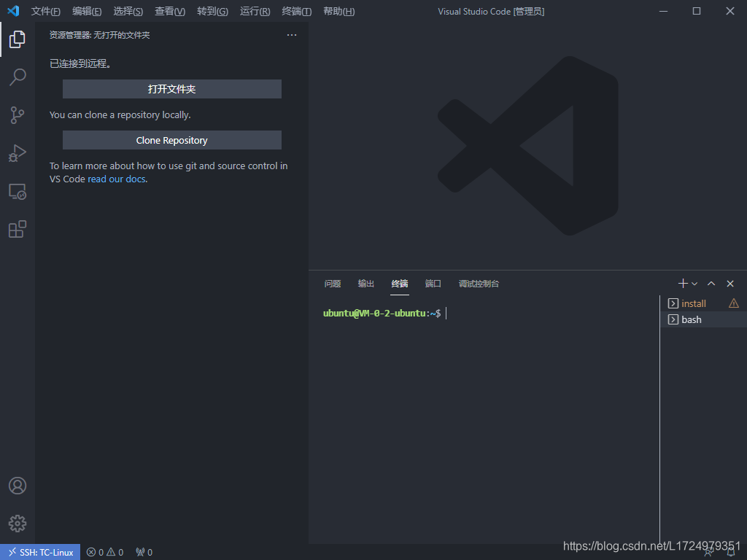Close the VS Code window
This screenshot has width=747, height=560.
coord(729,11)
